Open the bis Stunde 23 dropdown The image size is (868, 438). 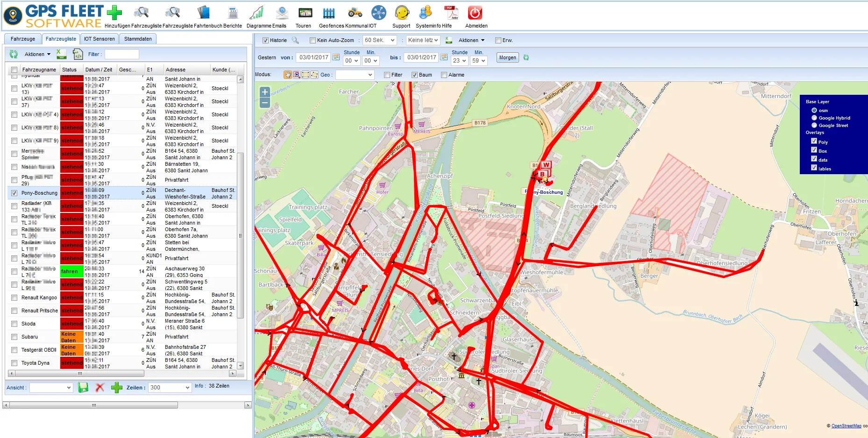point(459,61)
